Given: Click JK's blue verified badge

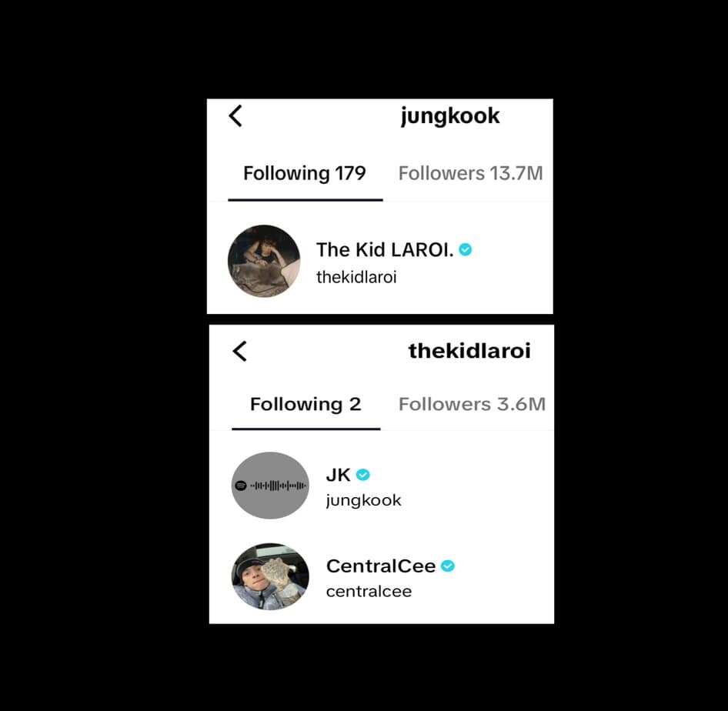Looking at the screenshot, I should [x=362, y=475].
